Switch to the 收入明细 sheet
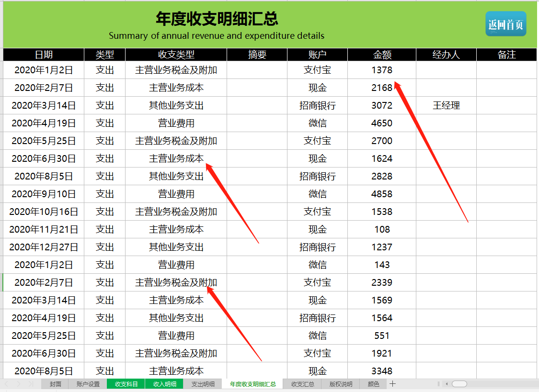This screenshot has width=539, height=392. click(x=165, y=383)
